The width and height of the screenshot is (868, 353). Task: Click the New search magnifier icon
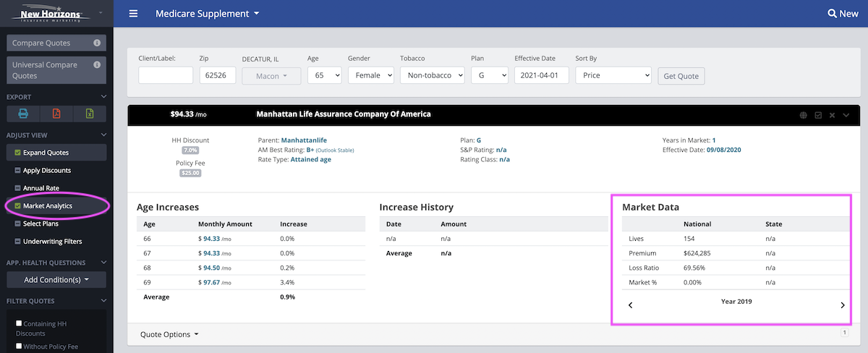tap(832, 14)
